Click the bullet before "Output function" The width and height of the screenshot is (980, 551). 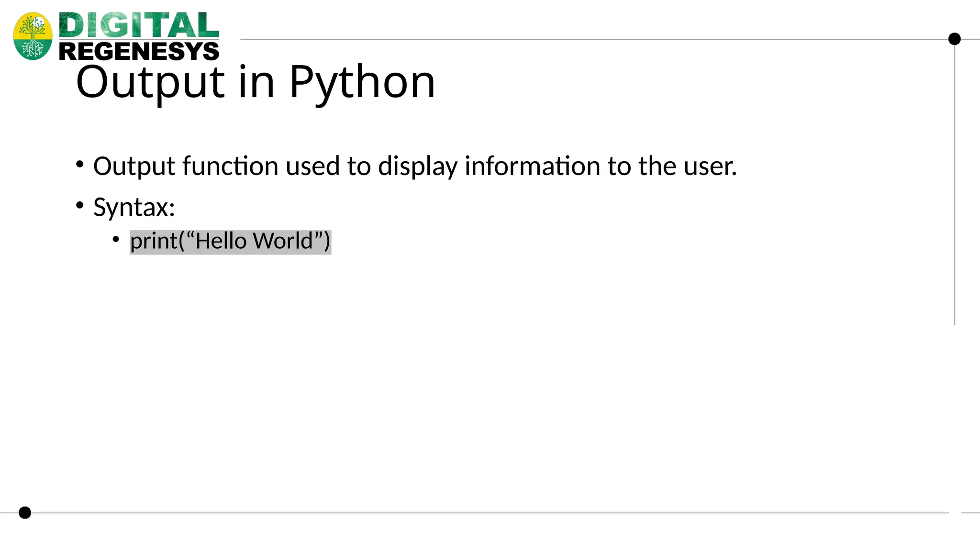click(x=80, y=165)
